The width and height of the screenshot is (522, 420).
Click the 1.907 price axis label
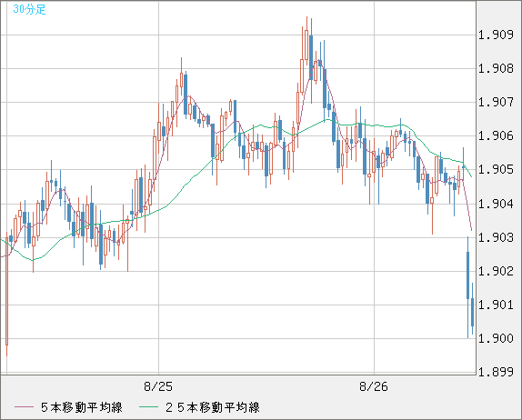tap(496, 102)
